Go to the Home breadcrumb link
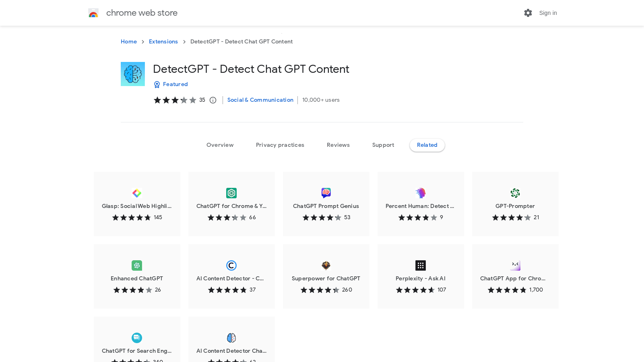The height and width of the screenshot is (362, 644). coord(129,42)
